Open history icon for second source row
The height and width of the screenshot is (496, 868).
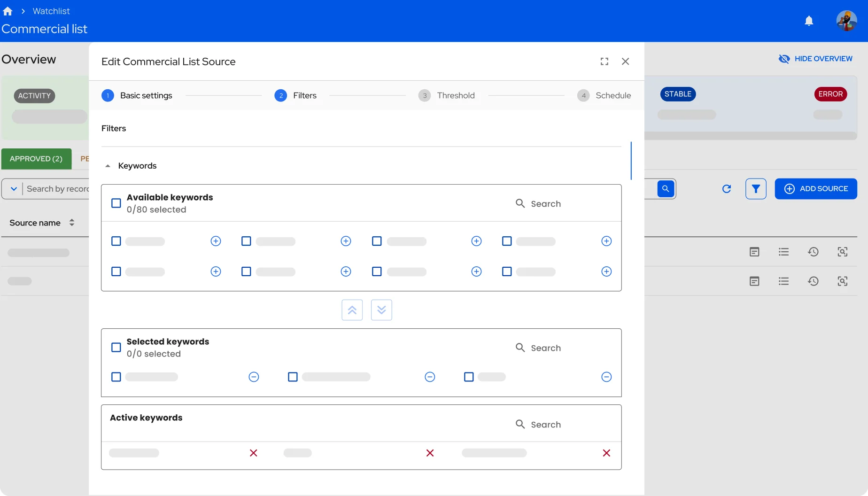[x=813, y=281]
